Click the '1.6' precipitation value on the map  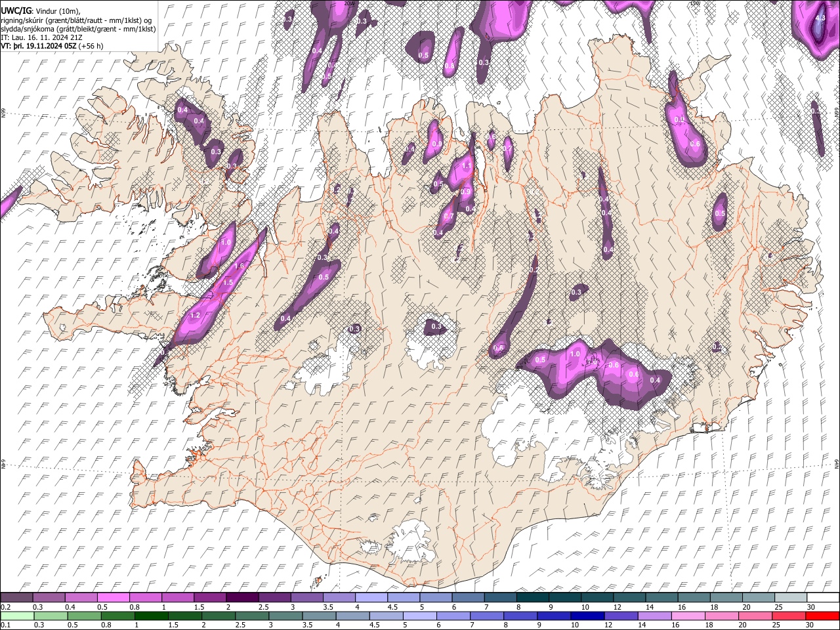click(239, 266)
